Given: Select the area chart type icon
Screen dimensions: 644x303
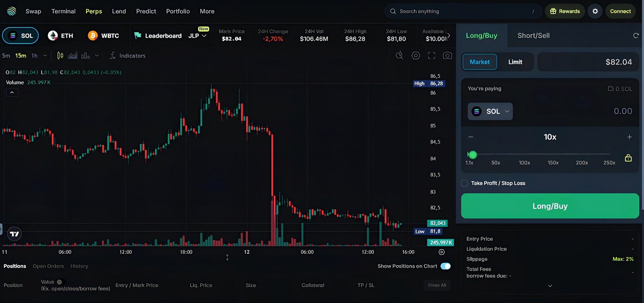Looking at the screenshot, I should click(x=72, y=55).
